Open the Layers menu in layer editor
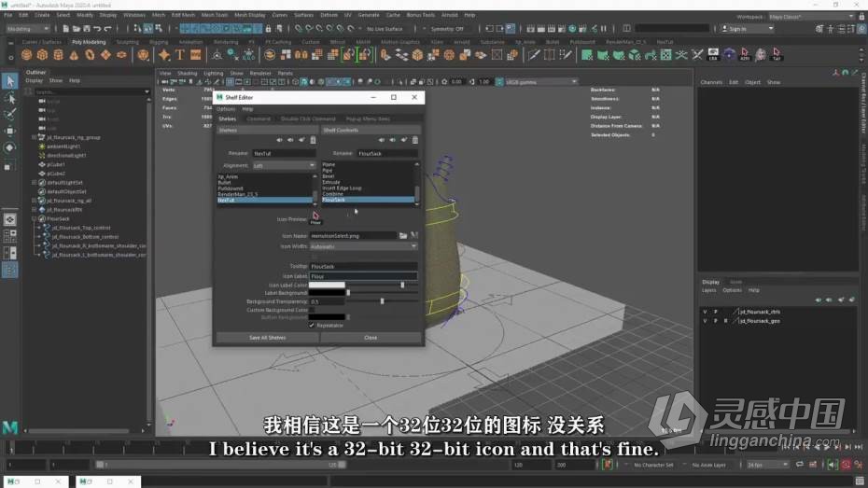This screenshot has height=488, width=868. click(x=709, y=290)
